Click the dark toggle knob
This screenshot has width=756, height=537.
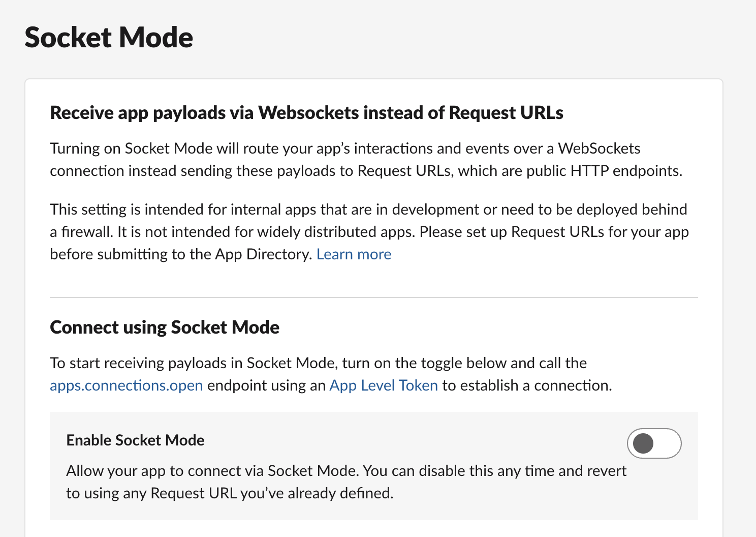point(644,443)
